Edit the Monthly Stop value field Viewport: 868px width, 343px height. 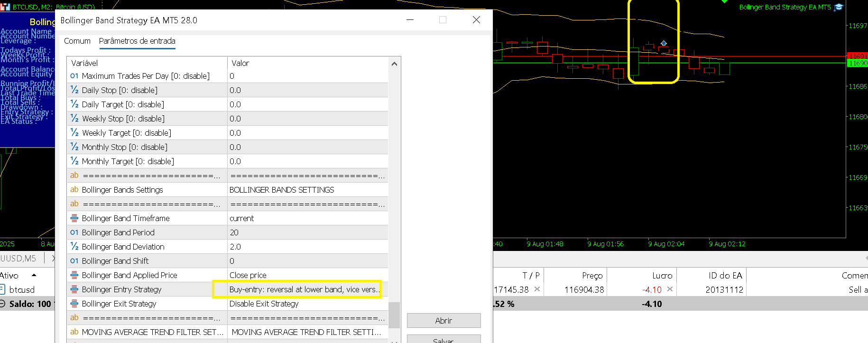pos(308,147)
